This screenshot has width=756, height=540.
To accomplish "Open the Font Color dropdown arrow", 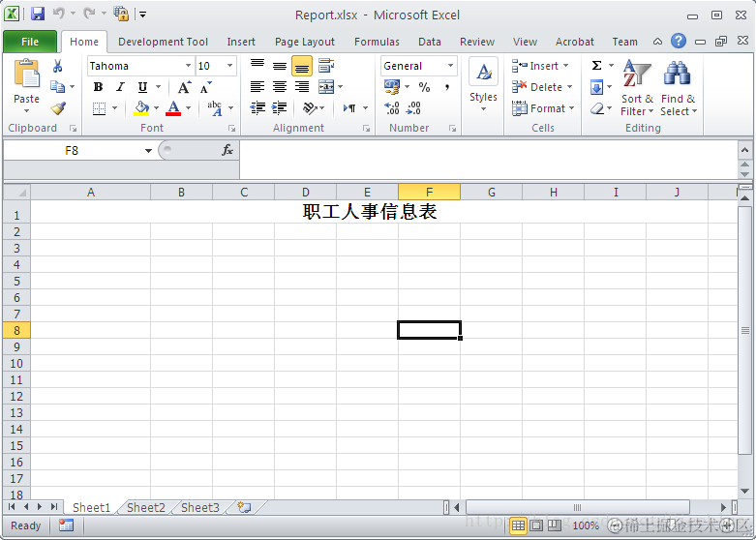I will click(189, 108).
